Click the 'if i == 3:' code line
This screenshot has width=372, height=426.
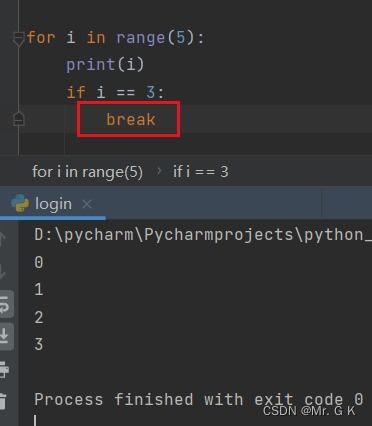click(115, 92)
